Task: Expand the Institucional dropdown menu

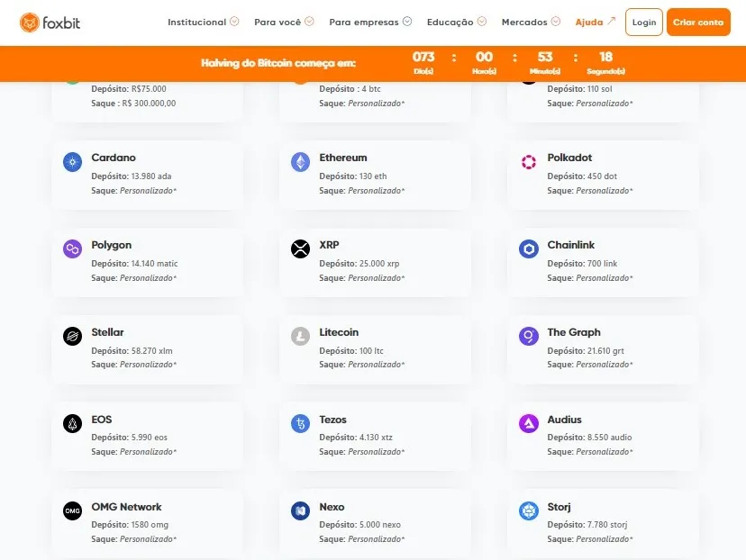Action: coord(203,22)
